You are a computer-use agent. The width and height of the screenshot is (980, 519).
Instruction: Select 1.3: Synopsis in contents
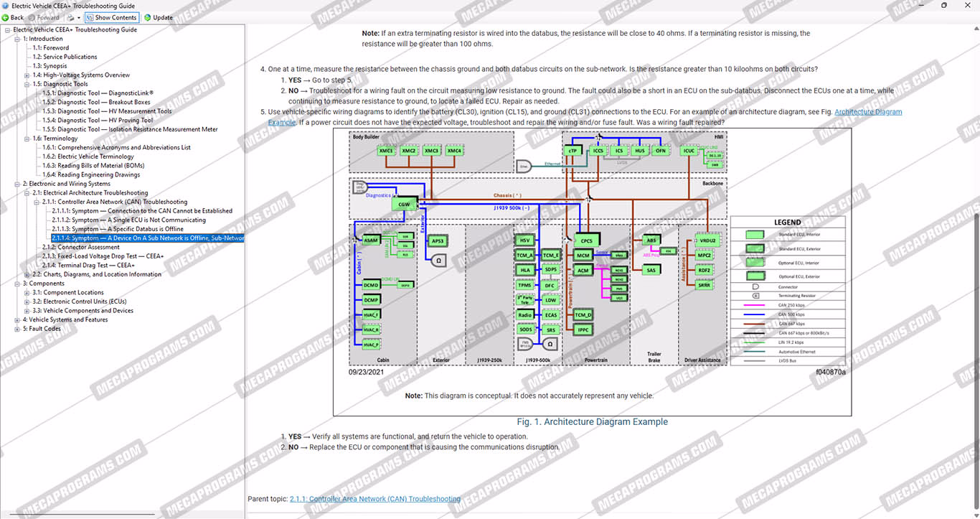[50, 66]
